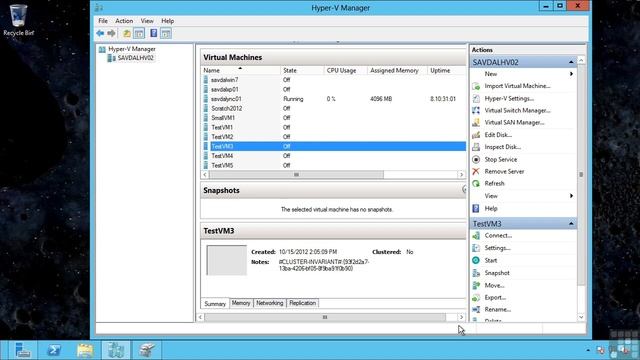
Task: Collapse the SAVDALHV02 actions section
Action: click(571, 62)
